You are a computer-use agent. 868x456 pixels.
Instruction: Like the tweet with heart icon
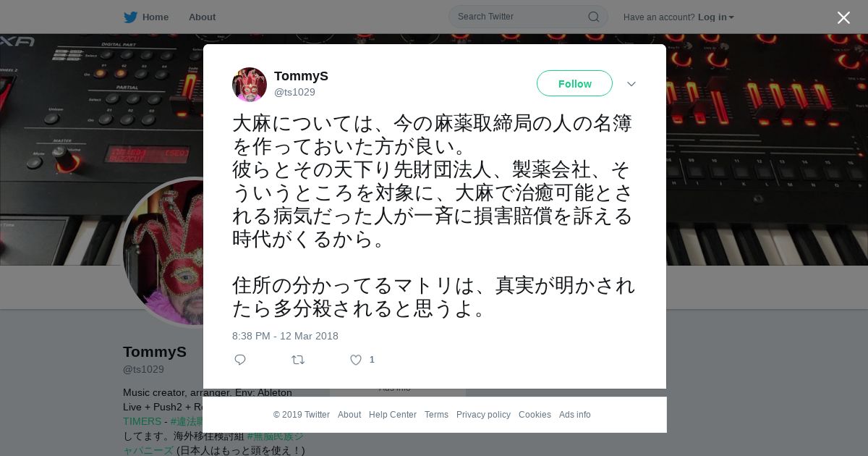tap(356, 360)
